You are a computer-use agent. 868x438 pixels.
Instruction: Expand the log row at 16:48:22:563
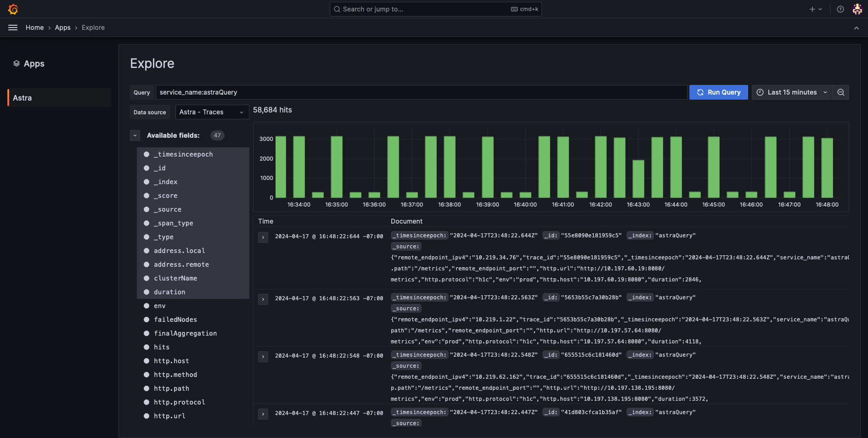click(x=263, y=299)
